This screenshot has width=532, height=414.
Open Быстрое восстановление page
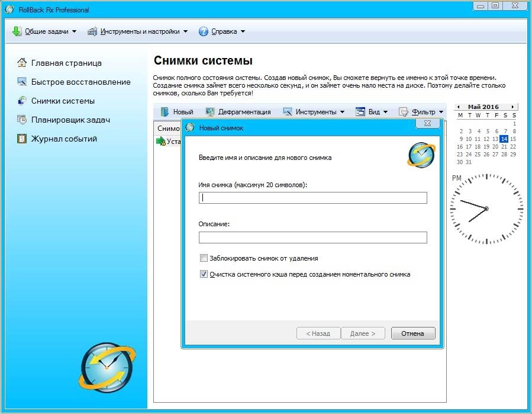tap(80, 82)
